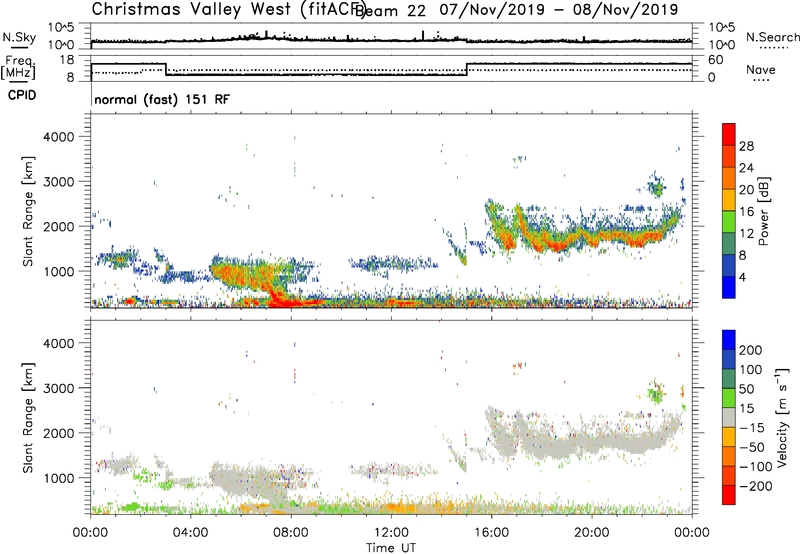
Task: Click the '08:00' time axis label
Action: pos(291,533)
